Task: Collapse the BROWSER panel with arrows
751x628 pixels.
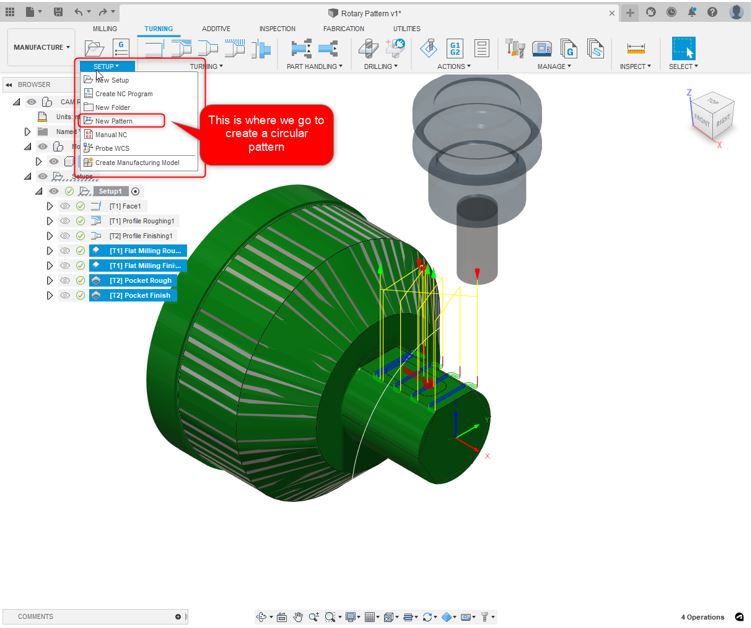Action: [x=9, y=85]
